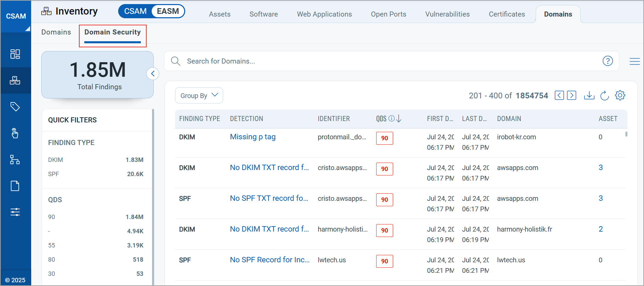Image resolution: width=644 pixels, height=286 pixels.
Task: Click the QDS info icon
Action: point(391,119)
